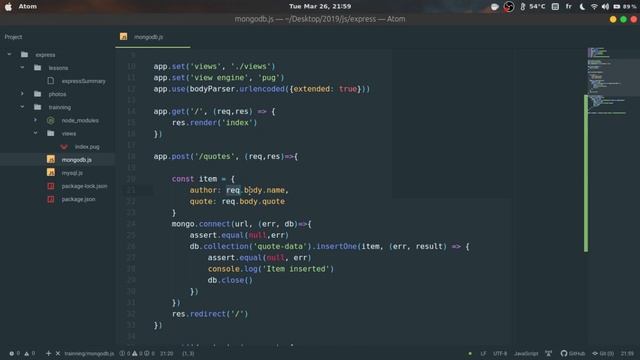Select package-lock.json in the tree

84,186
